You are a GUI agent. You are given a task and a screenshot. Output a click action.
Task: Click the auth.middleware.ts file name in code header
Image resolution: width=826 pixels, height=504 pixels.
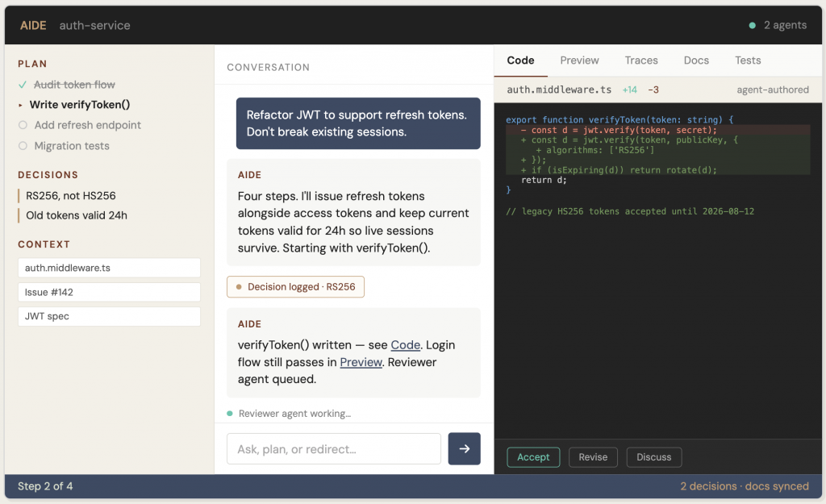pos(559,90)
